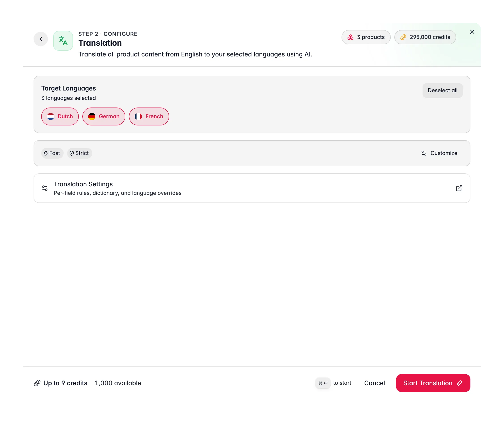Go back using the left chevron button
Image resolution: width=504 pixels, height=422 pixels.
pyautogui.click(x=41, y=39)
